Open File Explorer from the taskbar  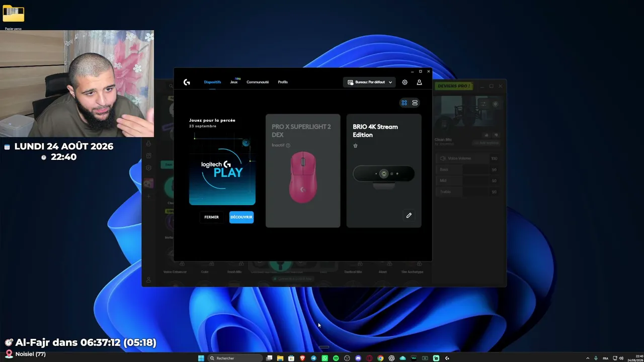pos(280,358)
